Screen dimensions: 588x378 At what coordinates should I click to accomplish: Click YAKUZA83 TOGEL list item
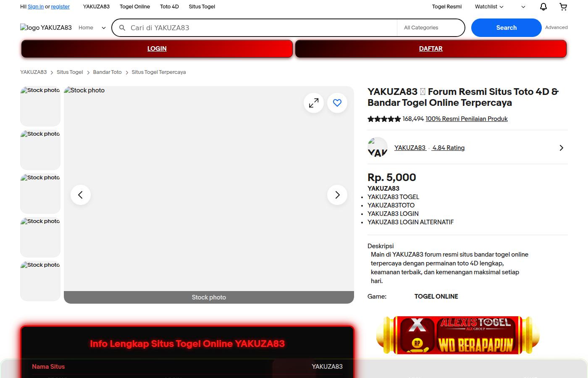(x=393, y=197)
